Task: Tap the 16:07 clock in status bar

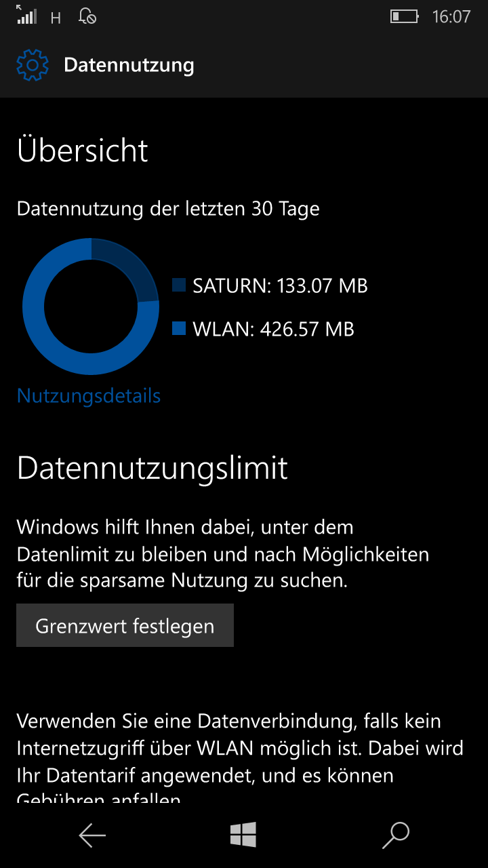Action: 451,16
